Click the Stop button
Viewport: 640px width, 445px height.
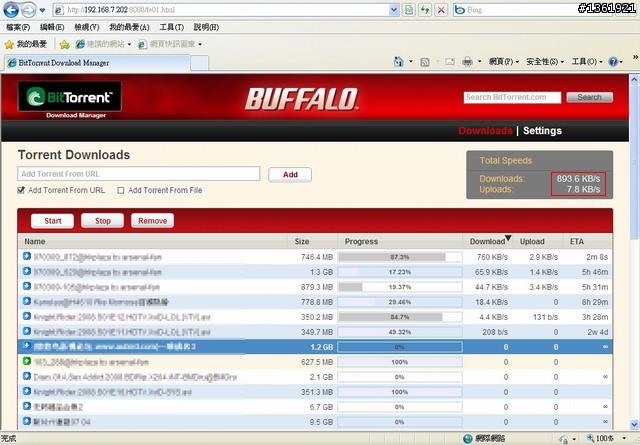pyautogui.click(x=102, y=221)
